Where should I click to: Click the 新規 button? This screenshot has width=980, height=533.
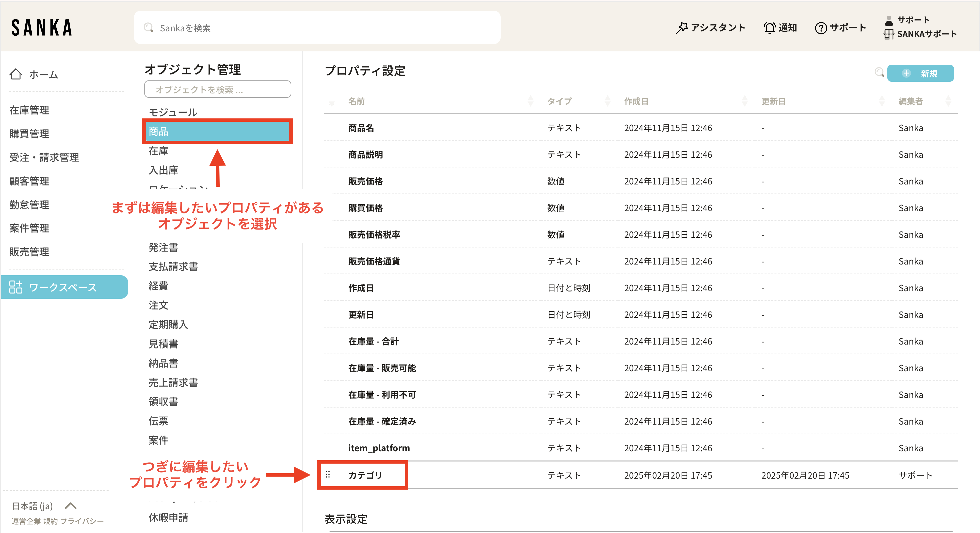[920, 73]
